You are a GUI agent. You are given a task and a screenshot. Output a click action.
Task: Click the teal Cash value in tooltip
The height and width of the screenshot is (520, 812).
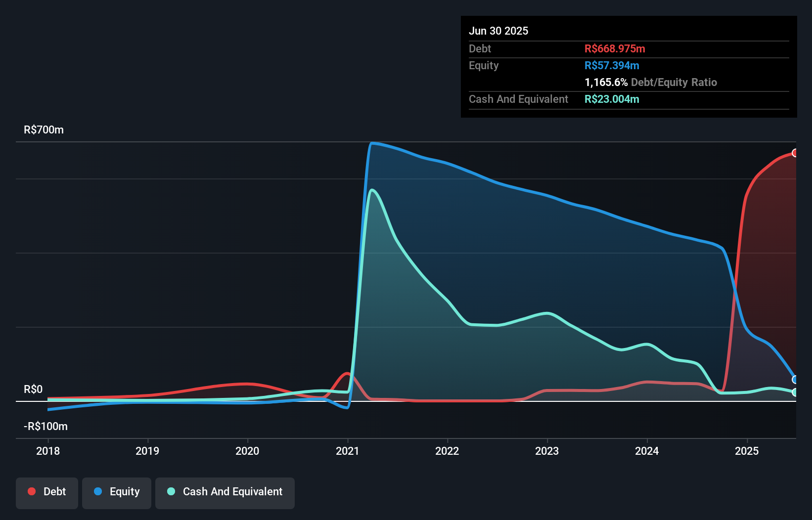[x=612, y=99]
